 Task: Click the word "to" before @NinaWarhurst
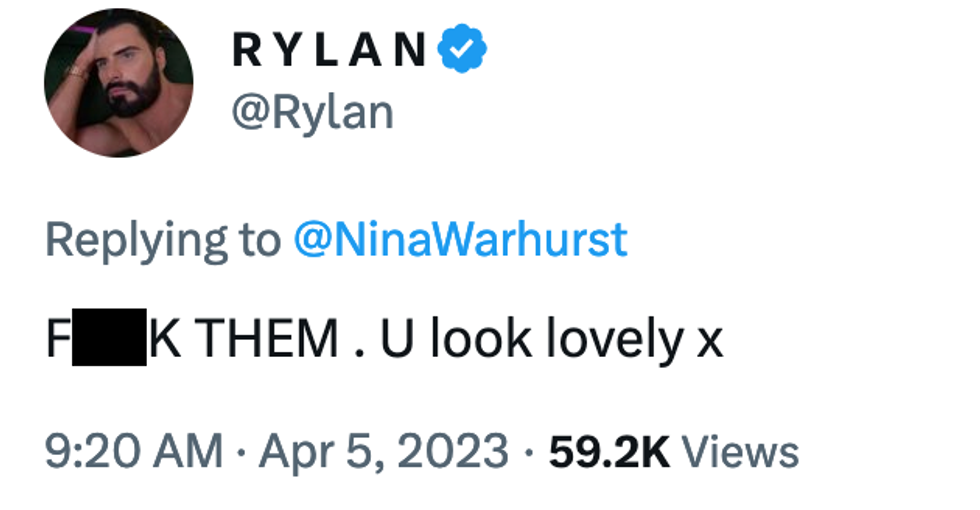click(x=261, y=241)
